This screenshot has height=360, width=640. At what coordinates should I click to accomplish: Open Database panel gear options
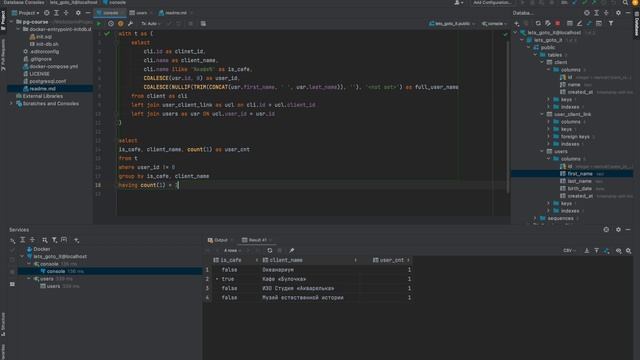click(x=618, y=13)
